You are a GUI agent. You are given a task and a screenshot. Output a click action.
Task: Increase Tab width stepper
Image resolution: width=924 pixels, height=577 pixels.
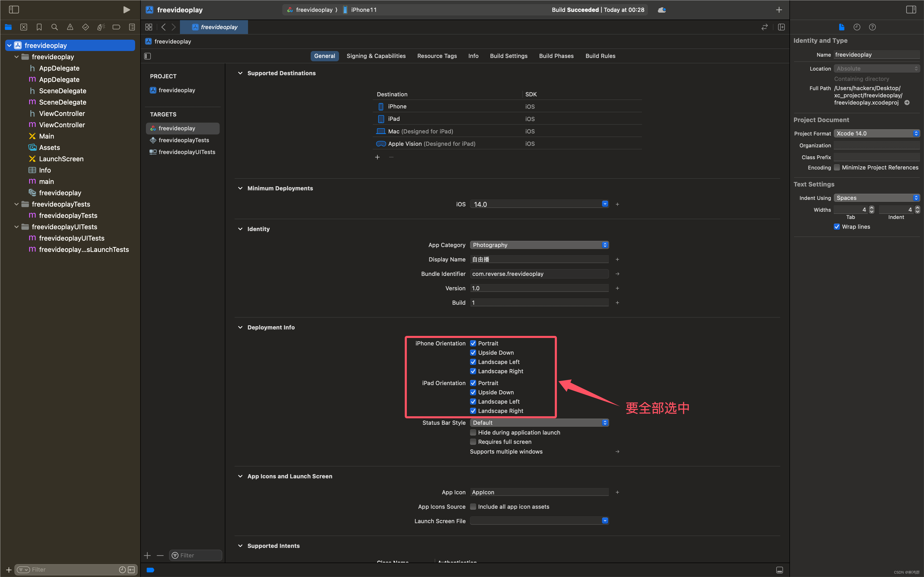[871, 208]
